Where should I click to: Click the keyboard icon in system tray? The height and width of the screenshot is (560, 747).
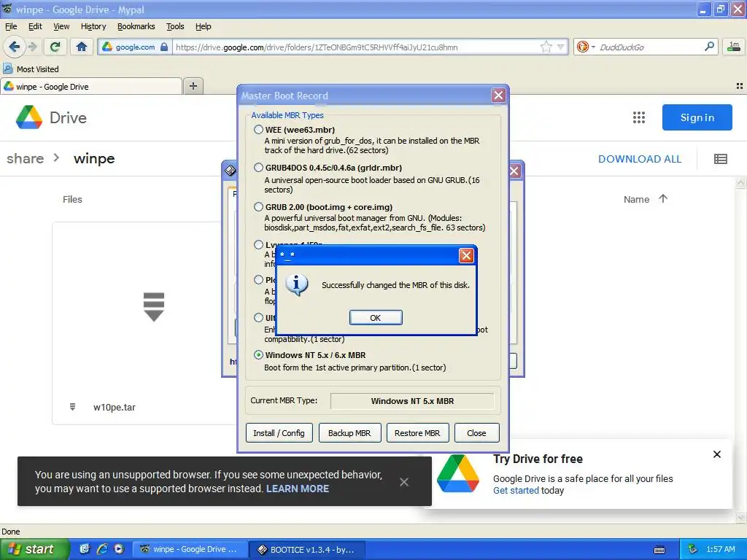pos(659,550)
